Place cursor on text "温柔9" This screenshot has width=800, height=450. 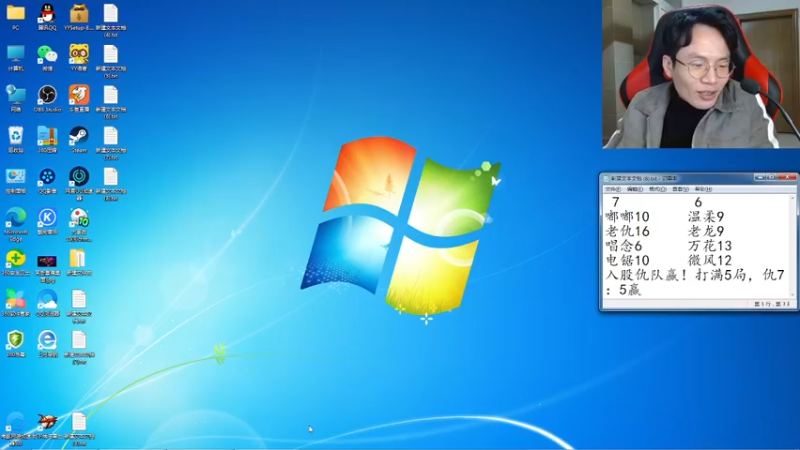[x=706, y=217]
